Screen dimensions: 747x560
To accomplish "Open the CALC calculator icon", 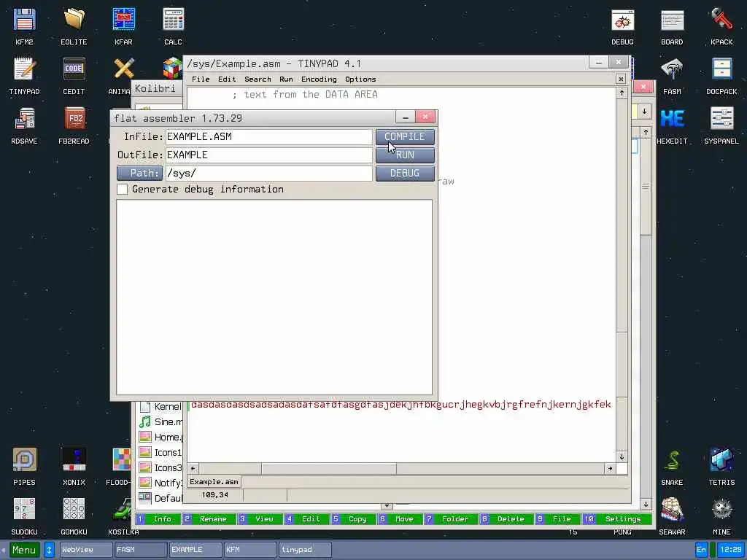I will click(x=173, y=26).
